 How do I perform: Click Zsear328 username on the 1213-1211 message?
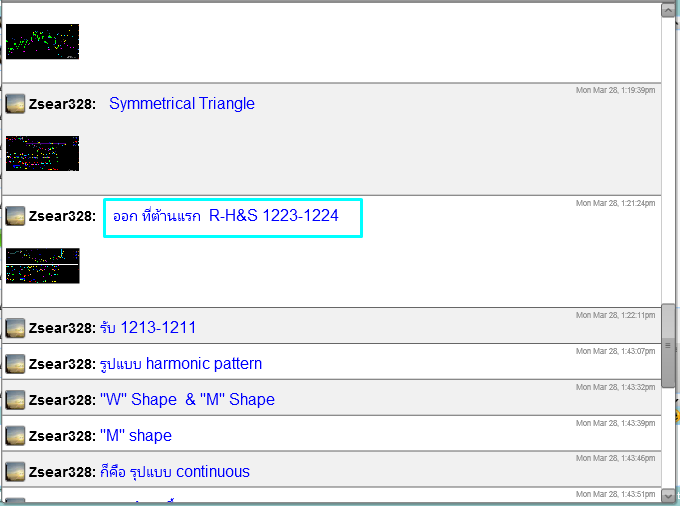click(x=62, y=328)
